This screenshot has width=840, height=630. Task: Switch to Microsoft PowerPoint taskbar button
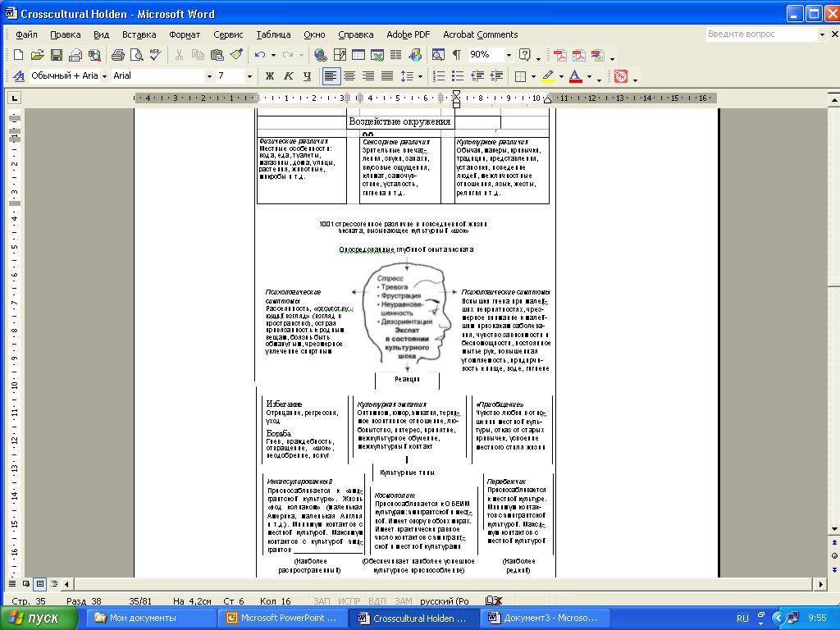point(282,618)
